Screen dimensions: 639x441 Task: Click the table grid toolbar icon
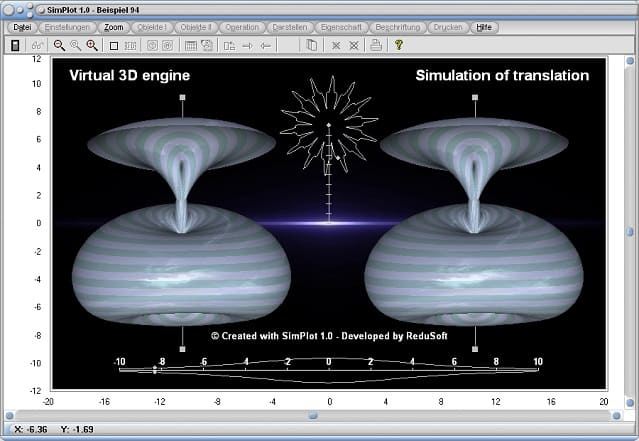coord(189,45)
